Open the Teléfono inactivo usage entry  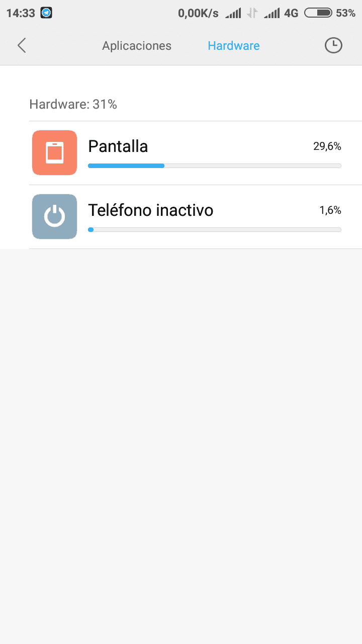[x=196, y=217]
